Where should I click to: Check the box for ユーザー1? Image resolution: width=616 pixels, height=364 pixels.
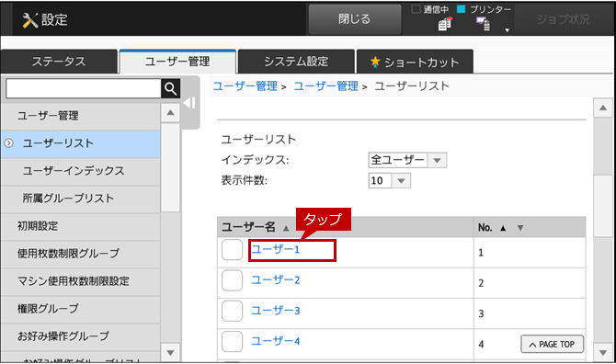tap(232, 250)
